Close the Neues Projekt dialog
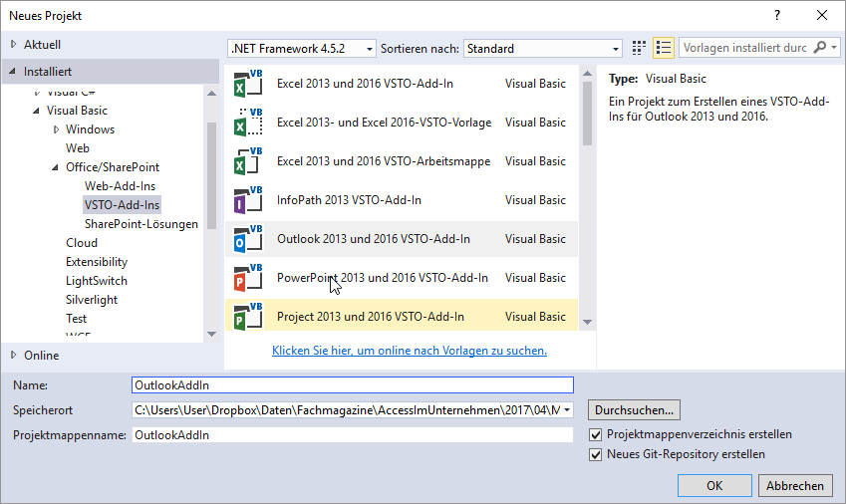The width and height of the screenshot is (846, 504). coord(822,15)
